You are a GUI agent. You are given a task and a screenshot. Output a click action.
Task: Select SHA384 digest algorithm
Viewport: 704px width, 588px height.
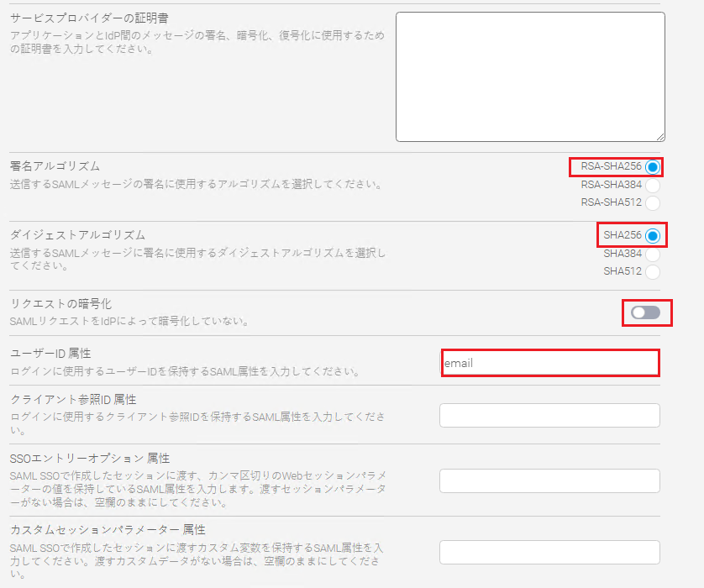coord(653,254)
